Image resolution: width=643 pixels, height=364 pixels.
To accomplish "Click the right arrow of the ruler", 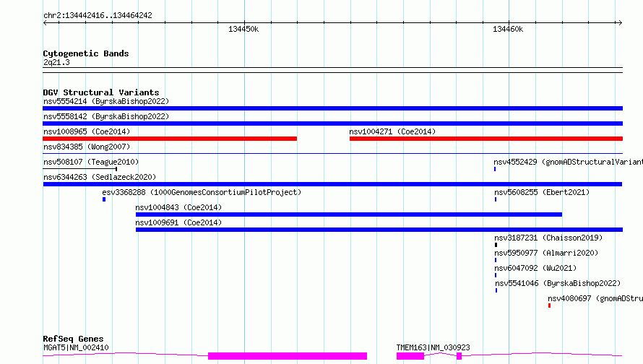I will 621,22.
